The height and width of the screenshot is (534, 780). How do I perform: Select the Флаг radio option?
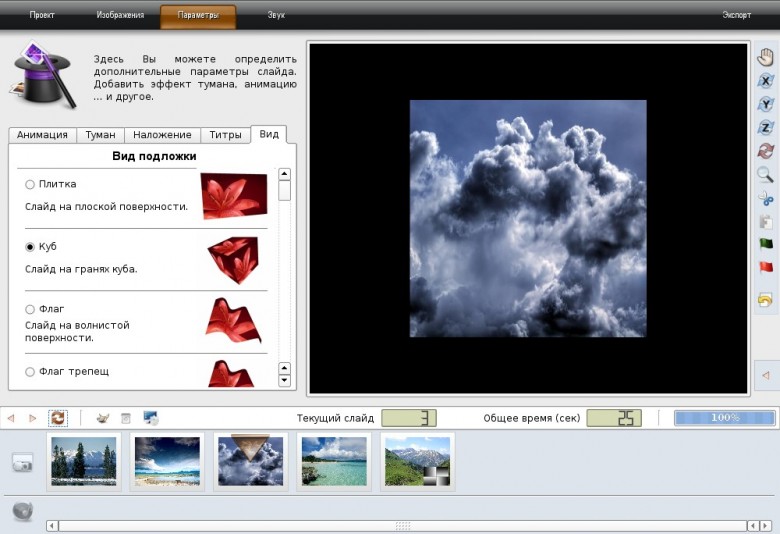[x=30, y=310]
